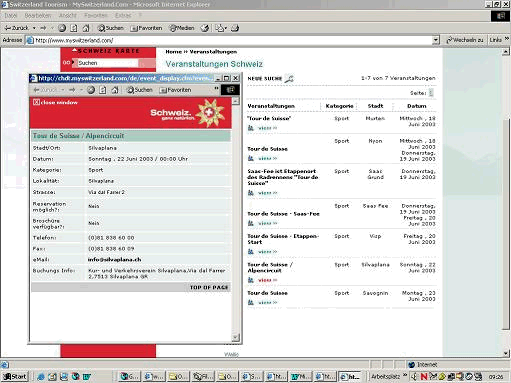Click info@silvaplana.ch email link

click(114, 260)
